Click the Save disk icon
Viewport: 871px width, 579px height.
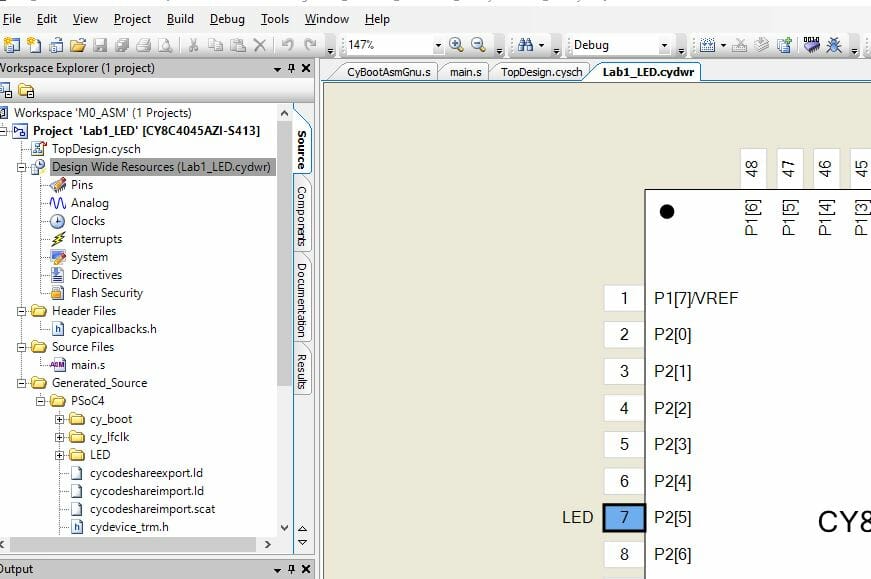pos(100,45)
